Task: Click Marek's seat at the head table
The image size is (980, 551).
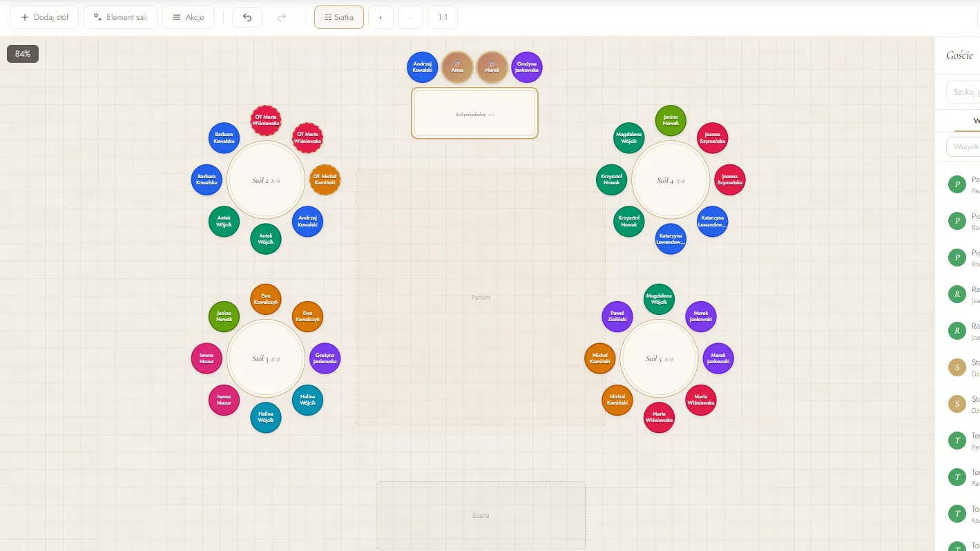Action: point(492,67)
